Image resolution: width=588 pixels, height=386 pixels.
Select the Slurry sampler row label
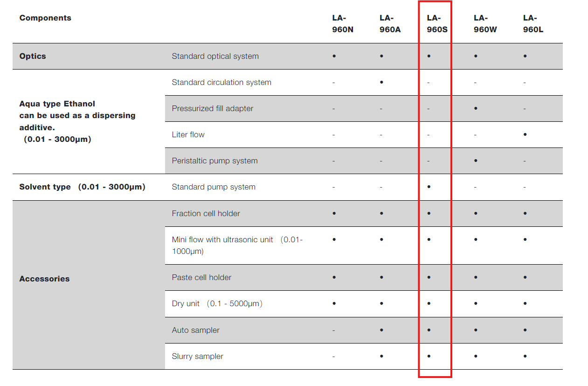pos(197,356)
